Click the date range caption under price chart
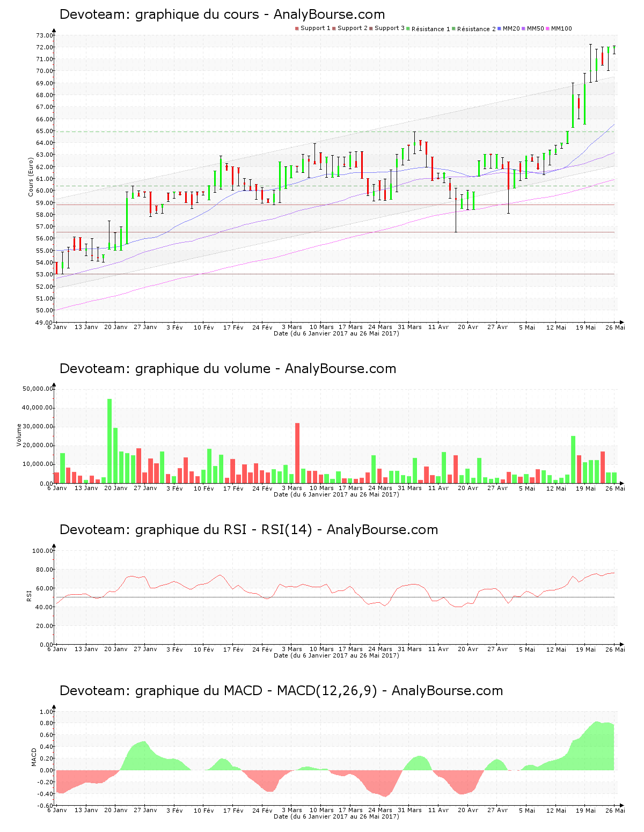644x832 pixels. [x=336, y=333]
